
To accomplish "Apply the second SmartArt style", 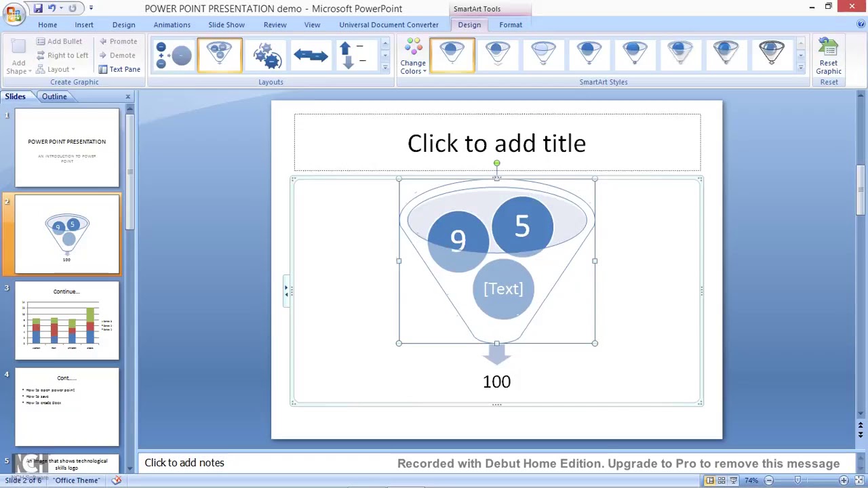I will pyautogui.click(x=497, y=55).
